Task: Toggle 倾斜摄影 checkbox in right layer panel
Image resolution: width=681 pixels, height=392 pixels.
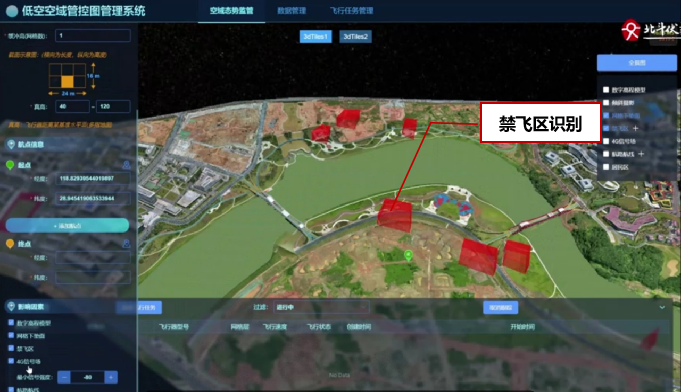Action: coord(606,103)
